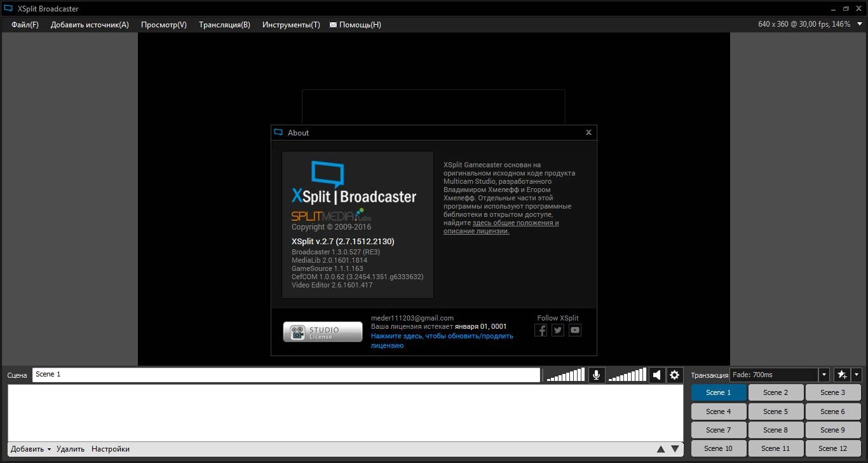Switch to Scene 1
This screenshot has height=463, width=868.
click(x=719, y=392)
